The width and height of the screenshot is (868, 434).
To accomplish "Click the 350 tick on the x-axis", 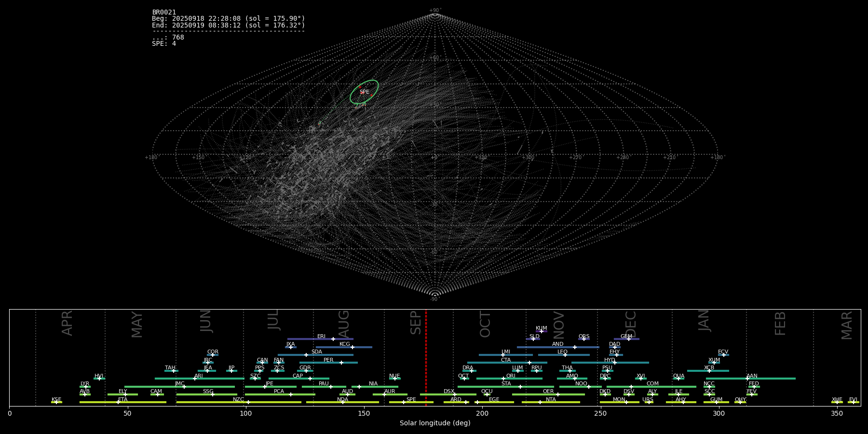I will click(837, 413).
